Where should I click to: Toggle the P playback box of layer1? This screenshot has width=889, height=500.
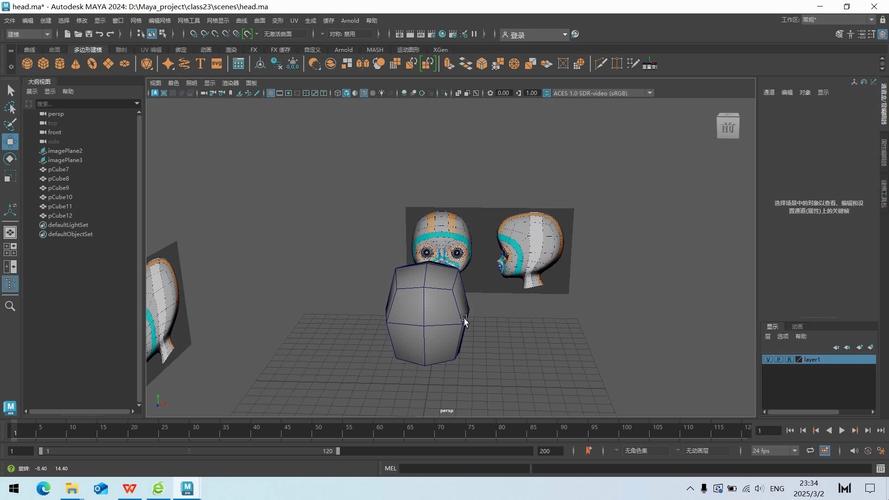click(778, 359)
